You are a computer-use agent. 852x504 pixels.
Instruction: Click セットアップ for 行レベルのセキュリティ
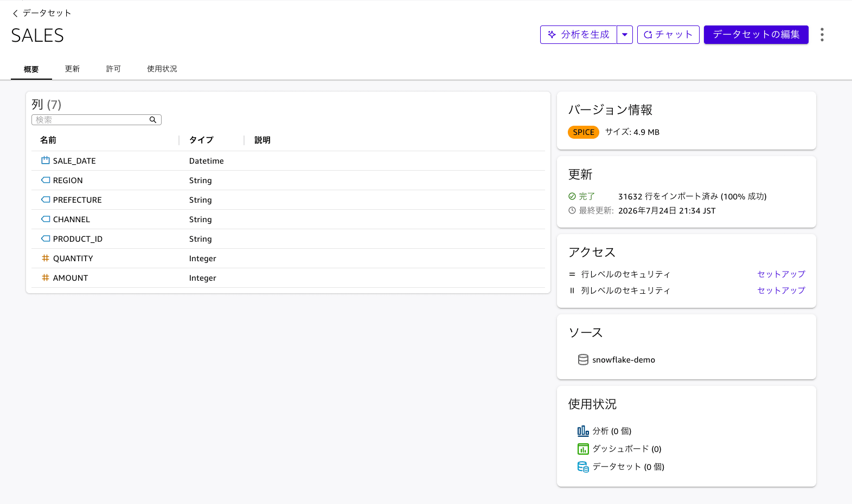coord(781,274)
